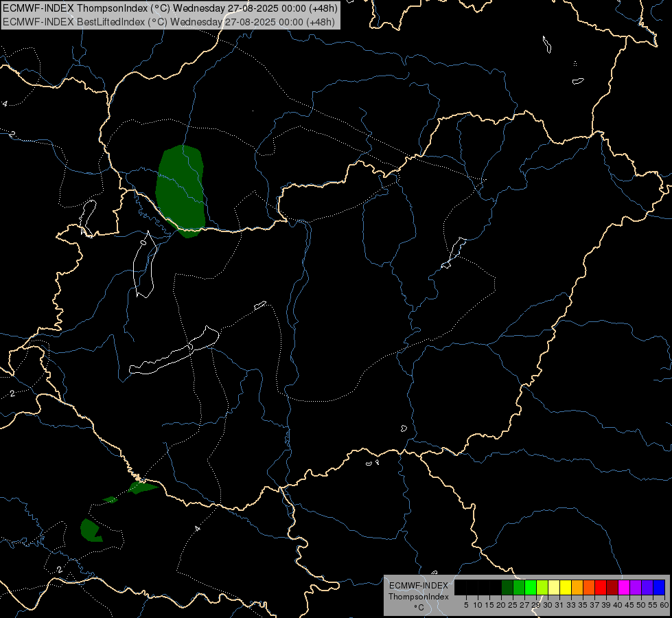Select the blue 55–60 legend swatch

(659, 587)
